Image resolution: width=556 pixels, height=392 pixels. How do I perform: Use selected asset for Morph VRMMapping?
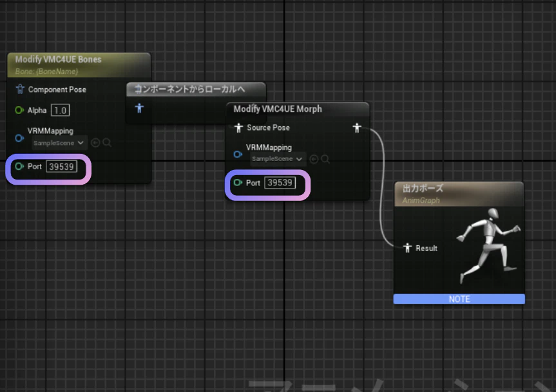click(x=314, y=159)
